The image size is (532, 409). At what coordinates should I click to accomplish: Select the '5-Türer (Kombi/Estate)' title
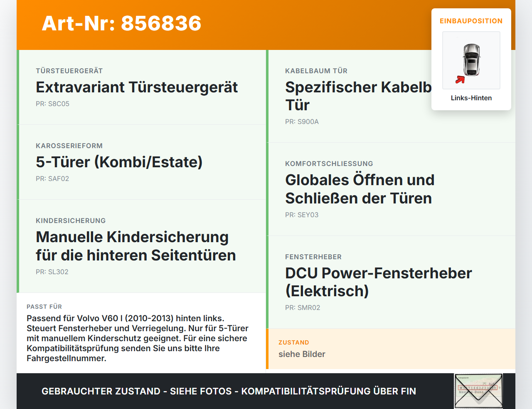pos(119,162)
